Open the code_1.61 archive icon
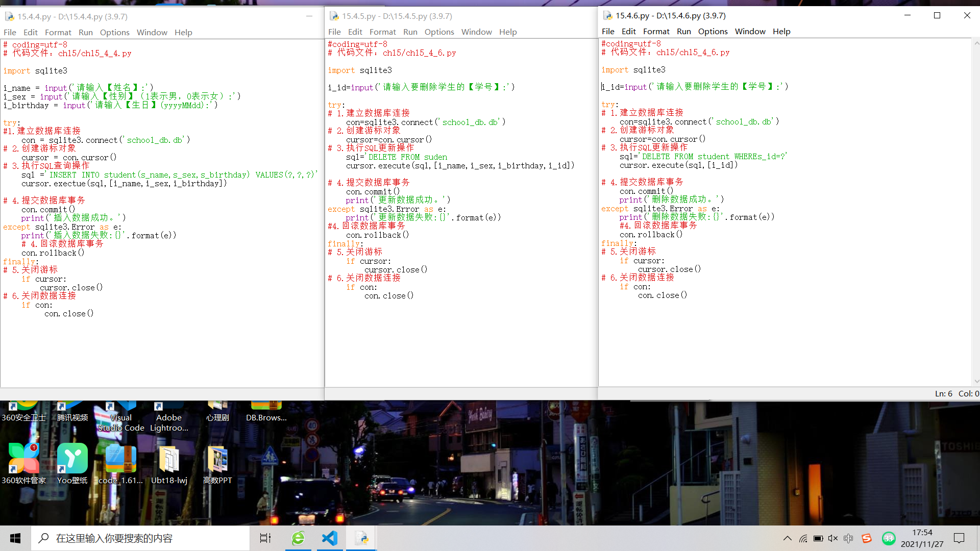980x551 pixels. pyautogui.click(x=120, y=459)
